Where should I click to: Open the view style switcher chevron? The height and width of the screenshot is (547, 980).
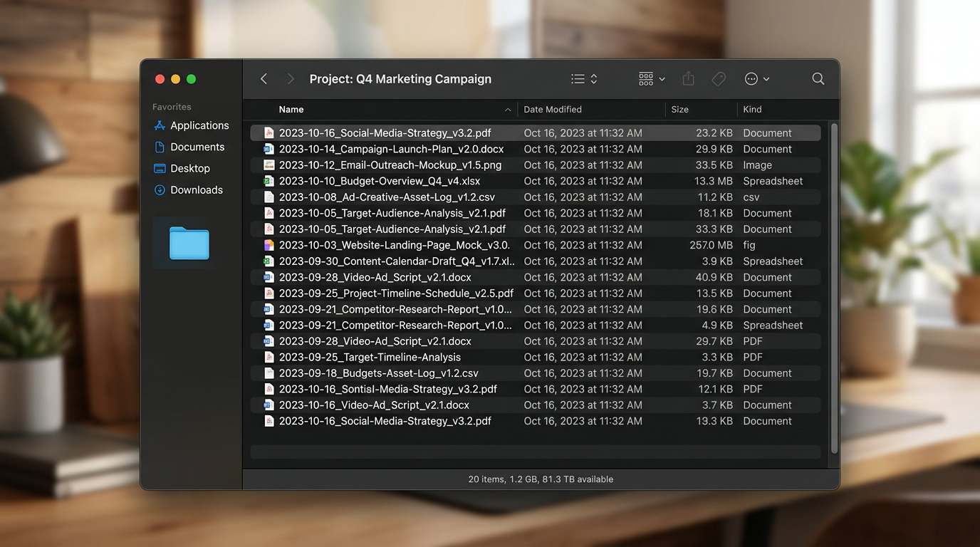tap(592, 78)
